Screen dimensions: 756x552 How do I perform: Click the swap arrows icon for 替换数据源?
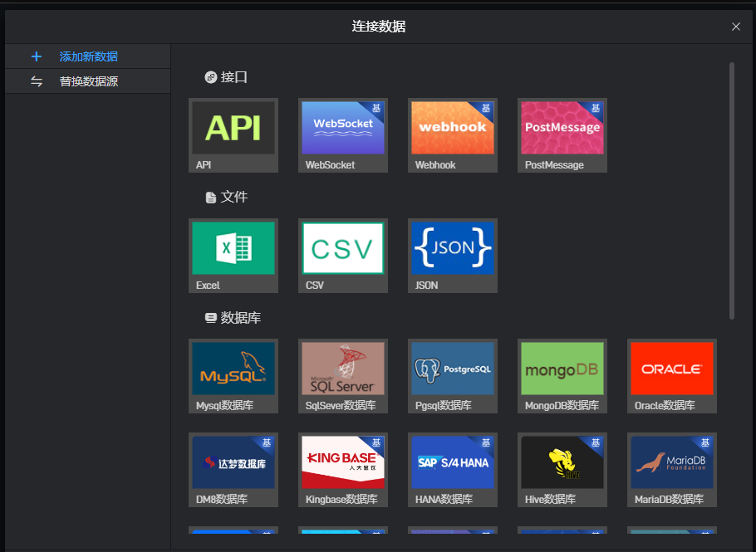point(37,81)
